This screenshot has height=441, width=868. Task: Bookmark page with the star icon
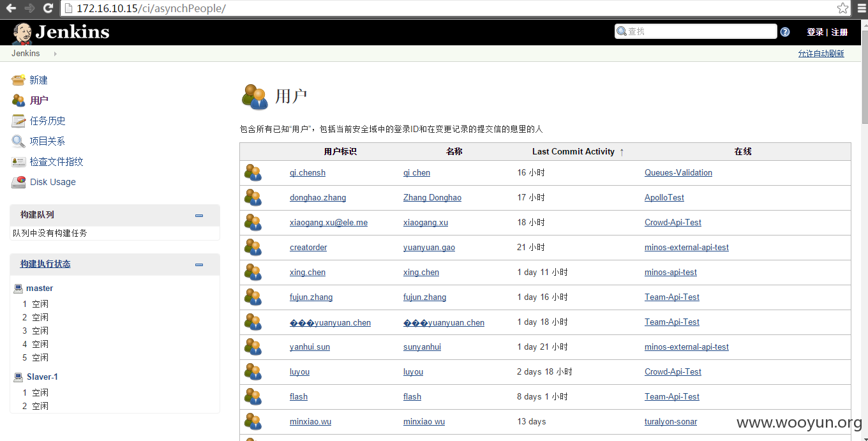(x=843, y=8)
